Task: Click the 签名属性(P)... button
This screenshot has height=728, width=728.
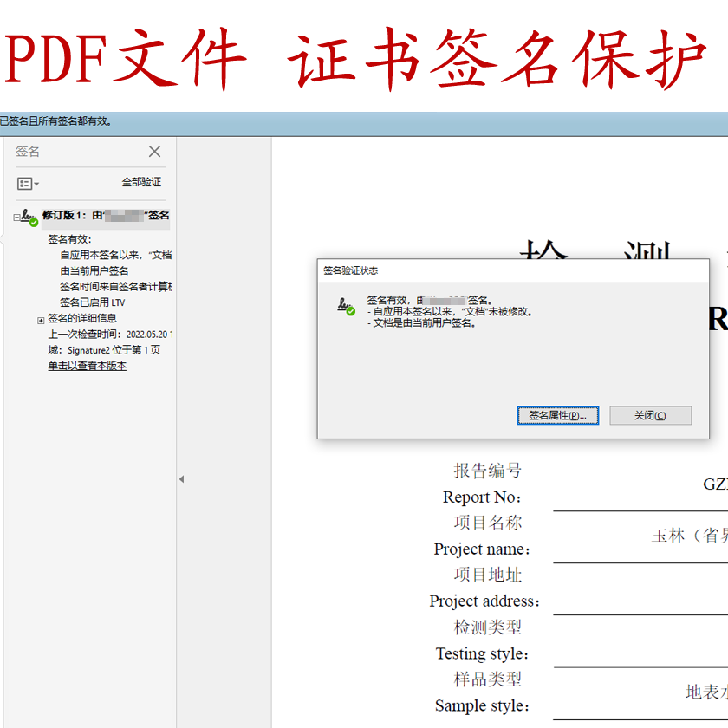Action: [557, 415]
